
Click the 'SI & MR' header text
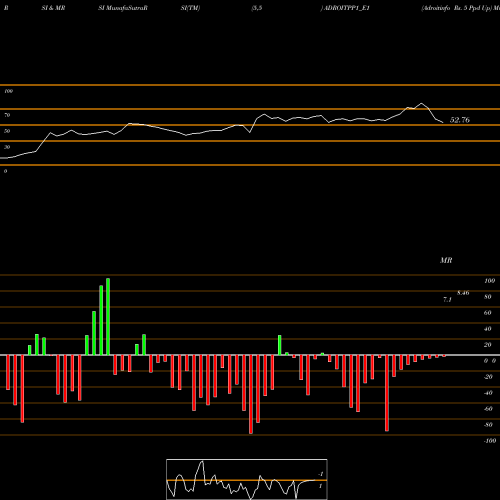(x=53, y=8)
